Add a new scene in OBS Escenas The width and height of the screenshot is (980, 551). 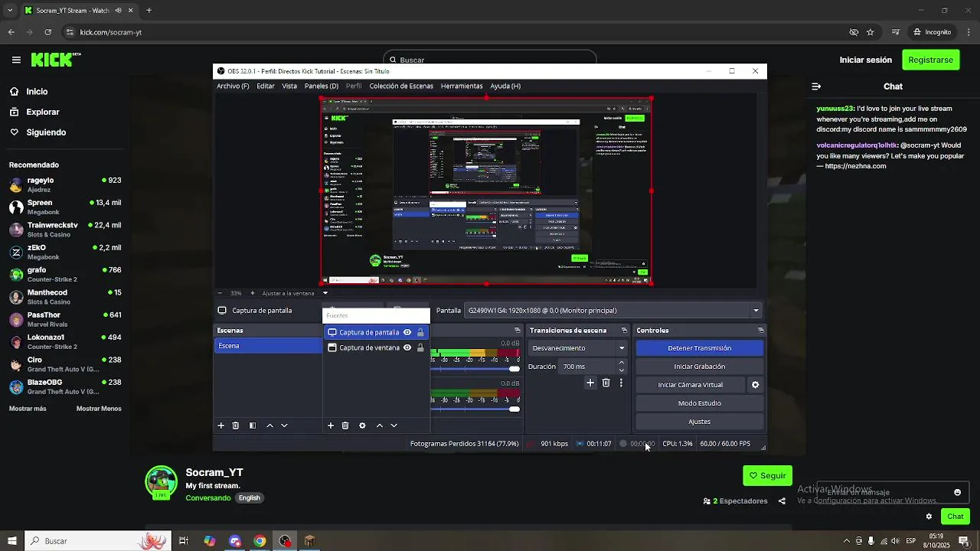(x=221, y=425)
